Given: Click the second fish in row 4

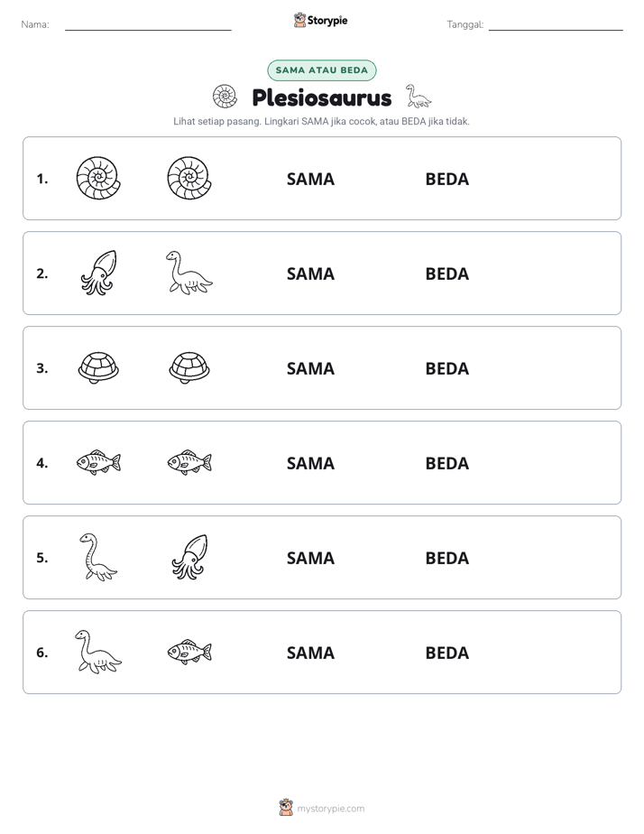Looking at the screenshot, I should 189,462.
